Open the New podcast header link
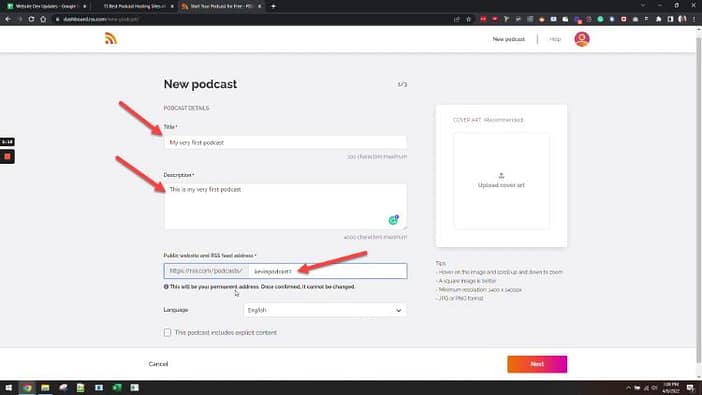The image size is (702, 395). [x=509, y=39]
